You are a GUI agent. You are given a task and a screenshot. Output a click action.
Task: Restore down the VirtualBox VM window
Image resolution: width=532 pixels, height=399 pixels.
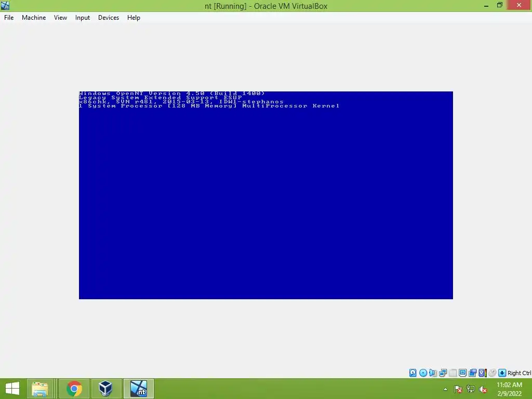pyautogui.click(x=499, y=5)
